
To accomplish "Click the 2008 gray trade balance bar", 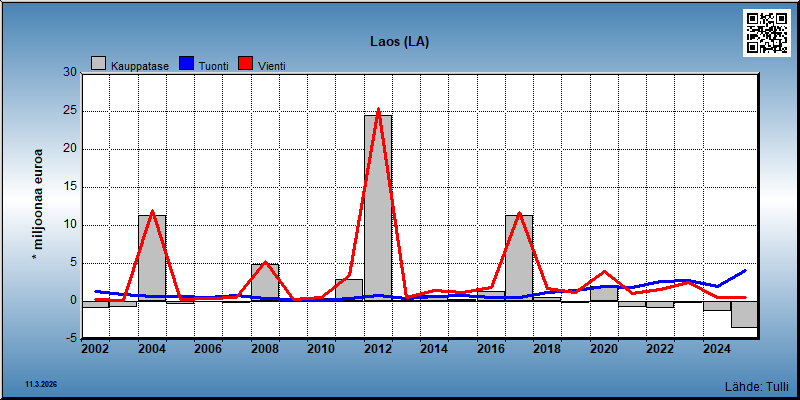I will (x=265, y=283).
